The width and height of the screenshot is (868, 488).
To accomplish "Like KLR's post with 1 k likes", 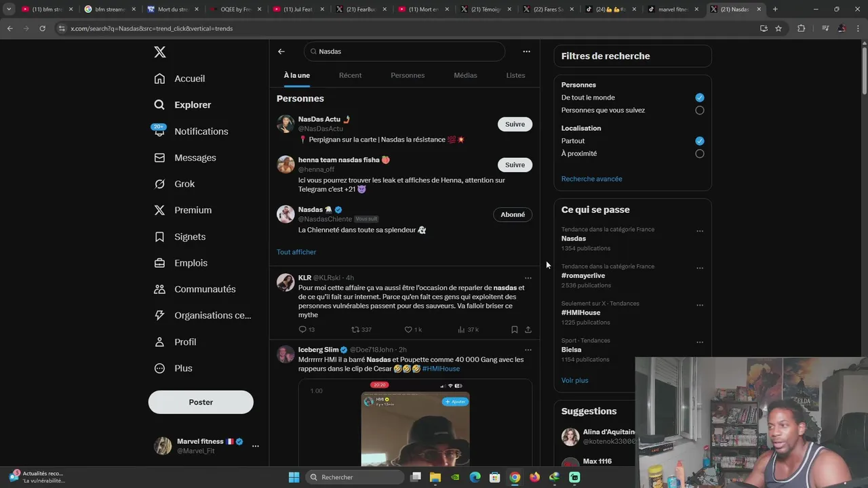I will 413,329.
